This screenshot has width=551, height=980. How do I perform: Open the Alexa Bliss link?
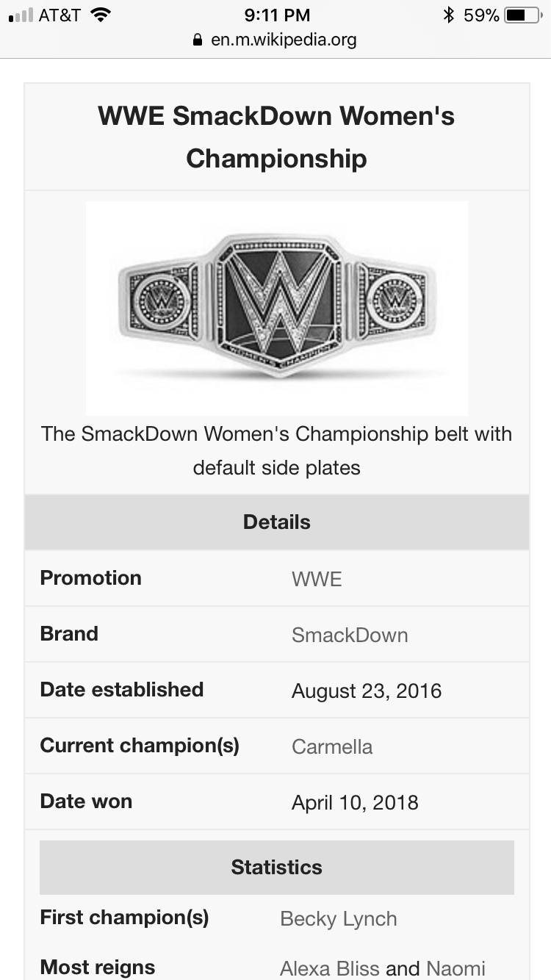click(x=330, y=968)
